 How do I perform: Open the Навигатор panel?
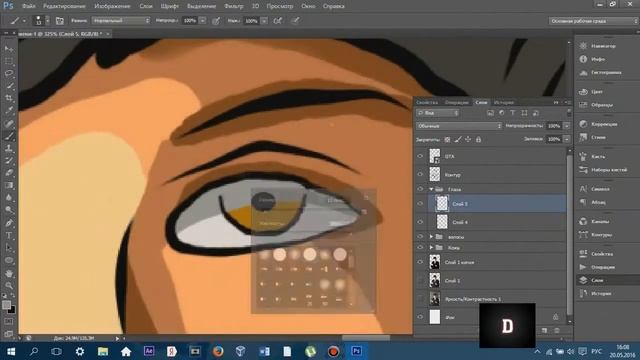coord(603,46)
